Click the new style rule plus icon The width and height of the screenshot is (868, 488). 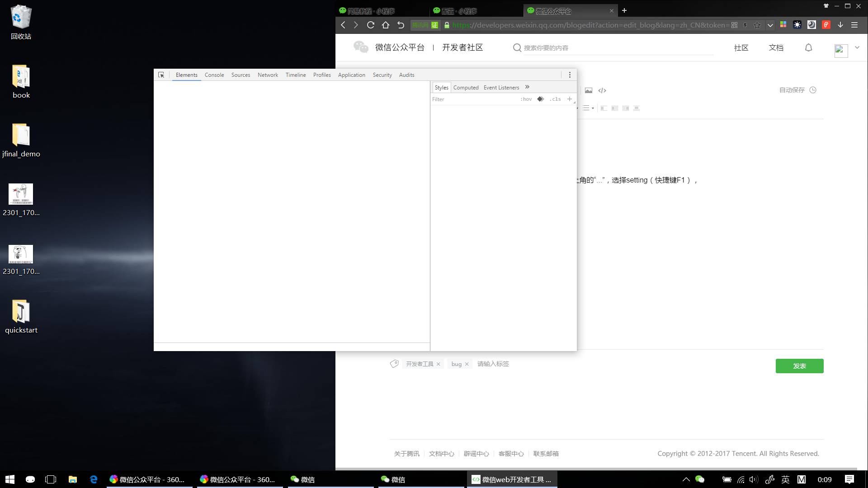point(569,99)
